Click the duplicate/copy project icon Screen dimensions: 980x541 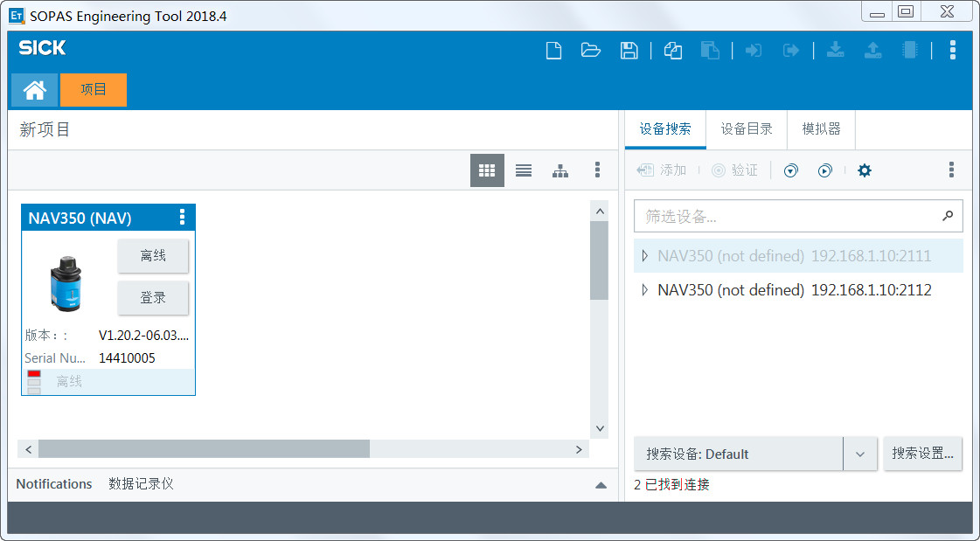672,50
